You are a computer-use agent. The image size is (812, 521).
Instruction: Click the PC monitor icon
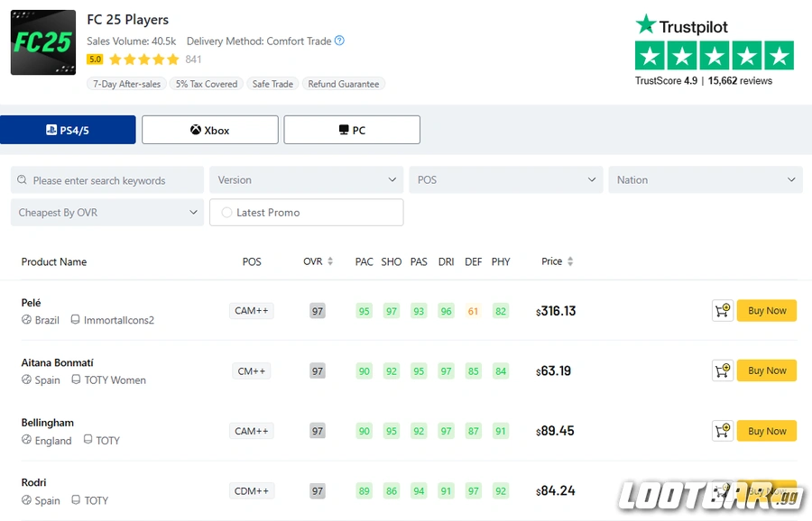tap(344, 130)
